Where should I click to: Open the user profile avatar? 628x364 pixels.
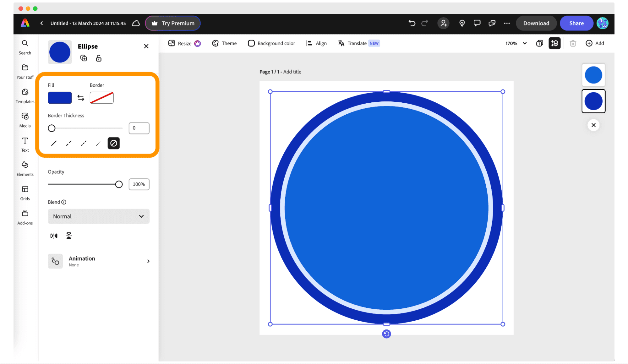602,23
